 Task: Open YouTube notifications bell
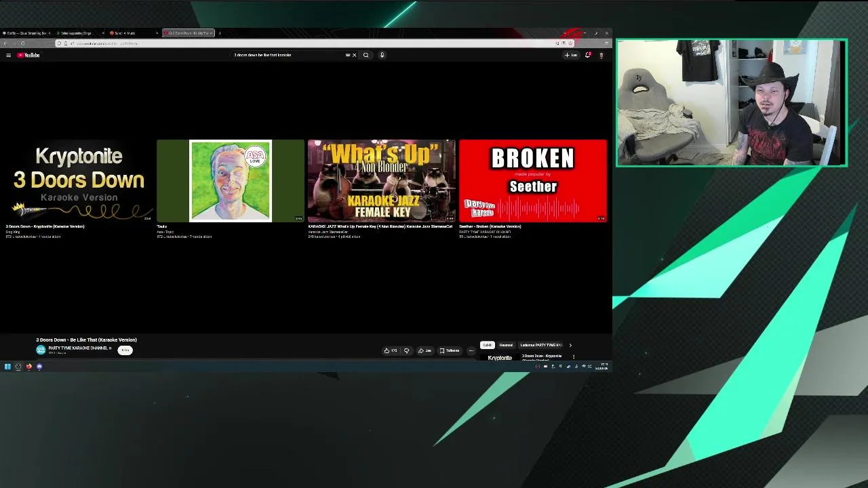coord(588,55)
